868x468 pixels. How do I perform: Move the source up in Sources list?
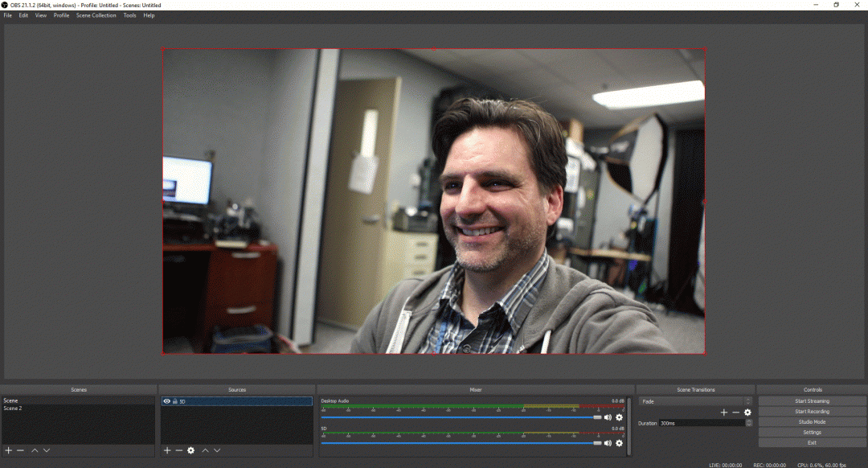(x=205, y=450)
